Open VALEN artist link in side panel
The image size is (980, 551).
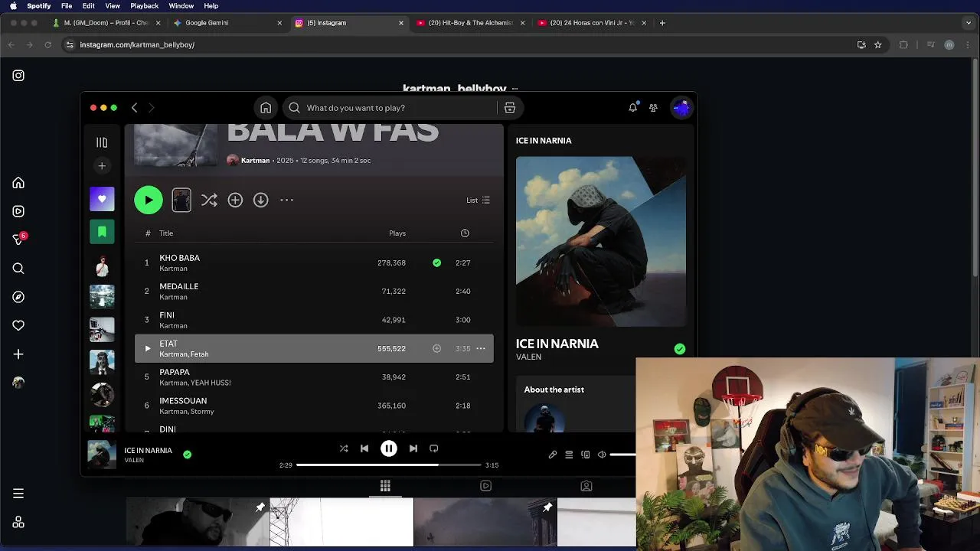[528, 357]
